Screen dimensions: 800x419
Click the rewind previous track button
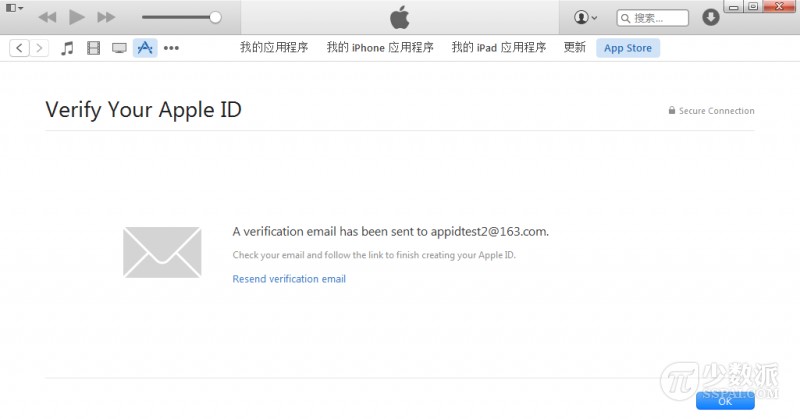47,18
